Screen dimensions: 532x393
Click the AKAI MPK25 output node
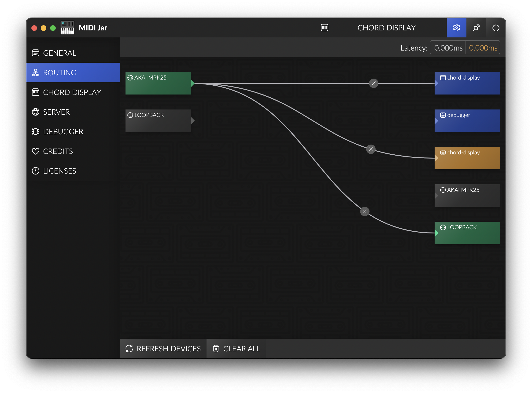tap(467, 196)
